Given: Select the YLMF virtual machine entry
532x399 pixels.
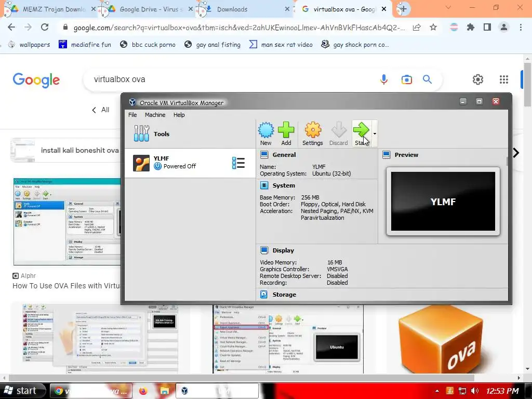Looking at the screenshot, I should pyautogui.click(x=190, y=163).
